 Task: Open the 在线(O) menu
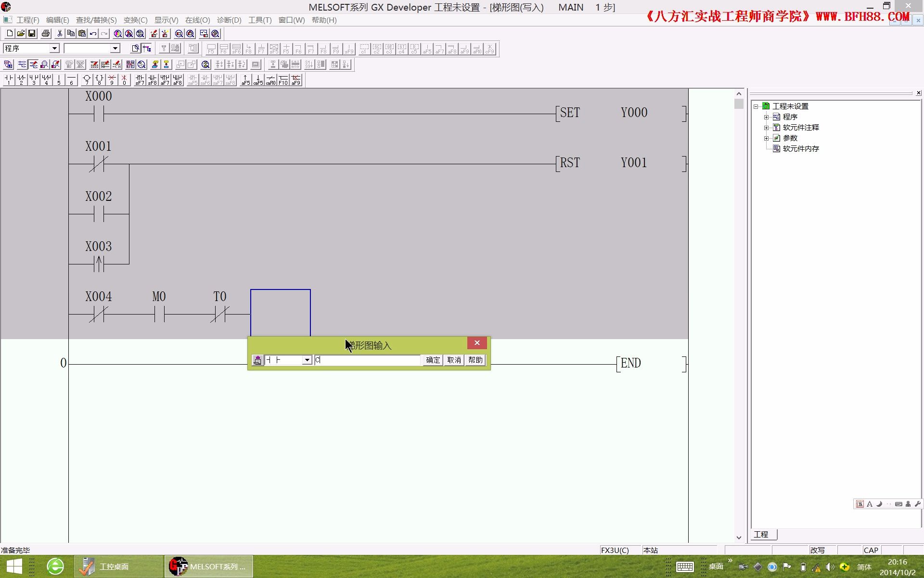(197, 20)
